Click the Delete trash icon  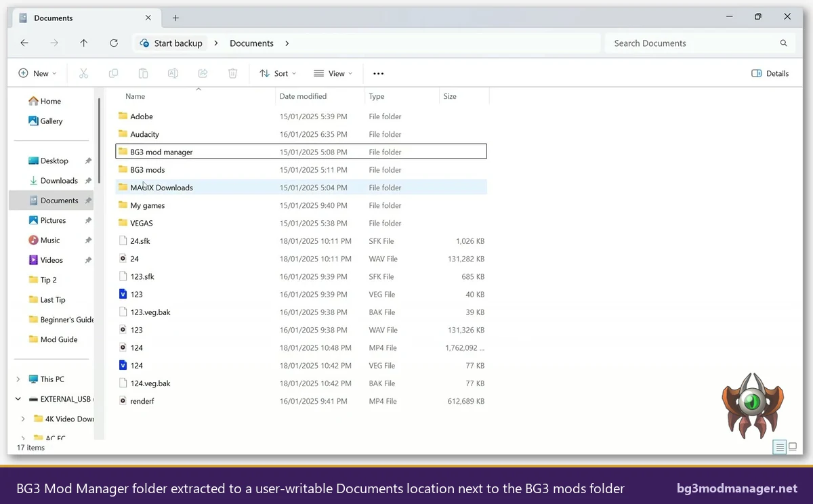(x=232, y=73)
